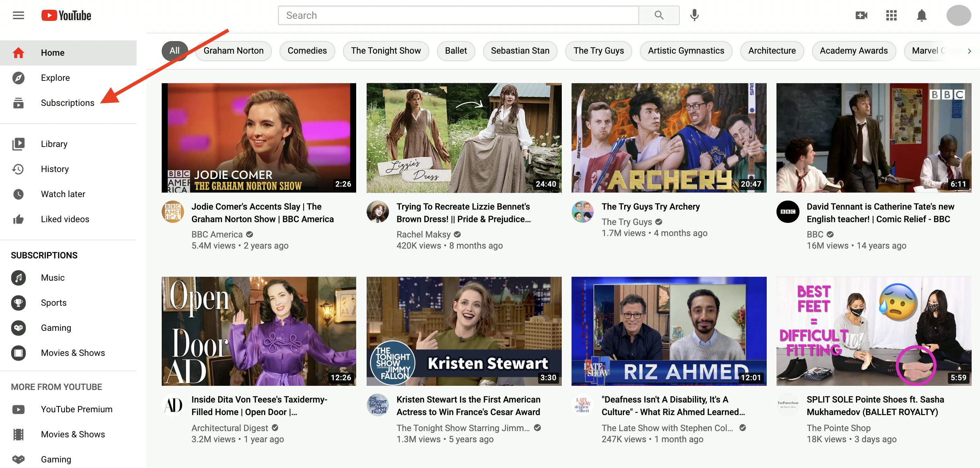The image size is (980, 468).
Task: Open Riz Ahmed Late Show thumbnail
Action: tap(669, 331)
